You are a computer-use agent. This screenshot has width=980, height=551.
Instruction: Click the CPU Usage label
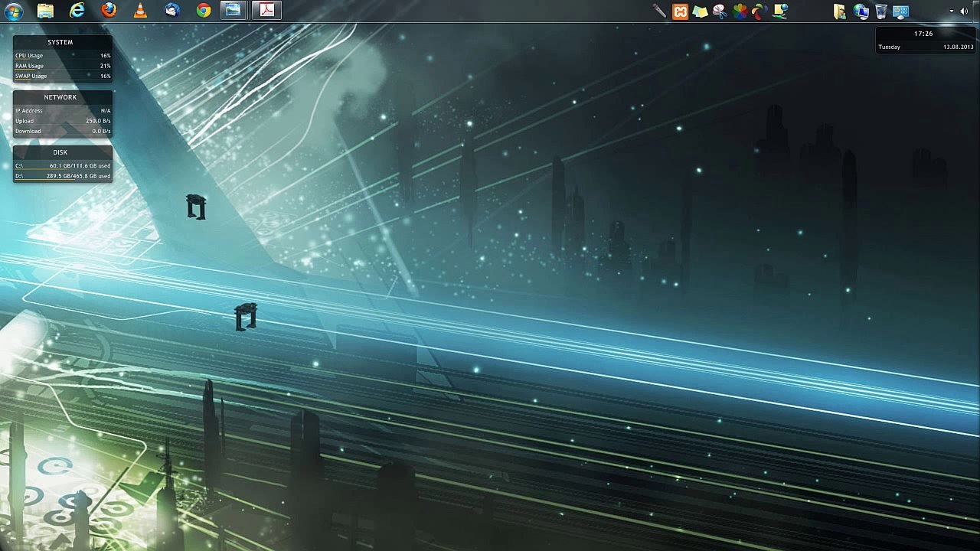tap(29, 55)
